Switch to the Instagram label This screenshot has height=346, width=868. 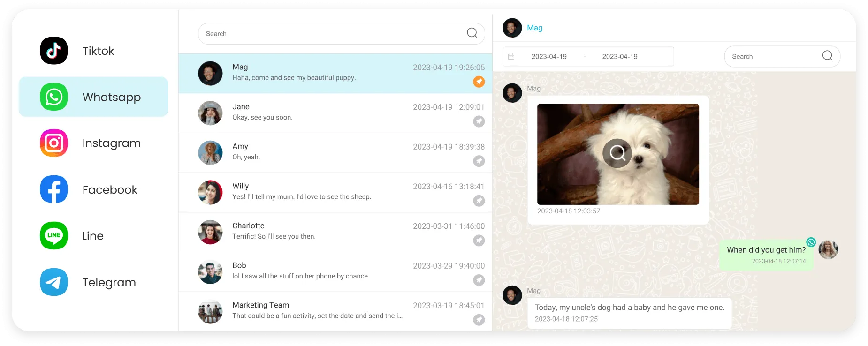pos(112,143)
